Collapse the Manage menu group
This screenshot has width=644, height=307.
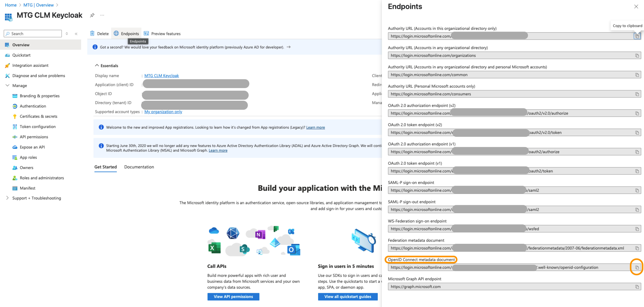click(x=7, y=85)
